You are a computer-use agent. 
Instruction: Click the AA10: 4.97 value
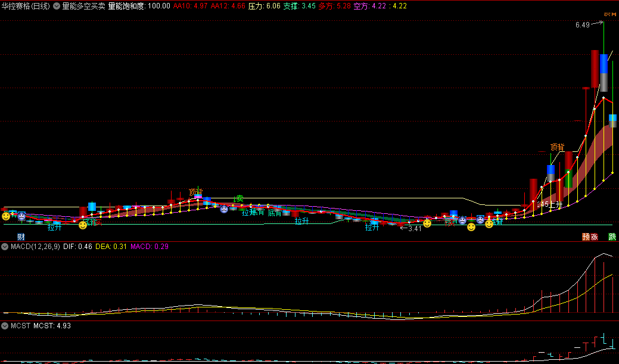click(190, 6)
